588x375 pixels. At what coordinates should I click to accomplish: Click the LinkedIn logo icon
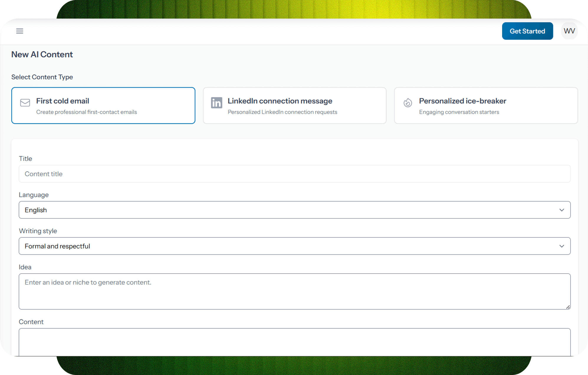click(x=216, y=103)
